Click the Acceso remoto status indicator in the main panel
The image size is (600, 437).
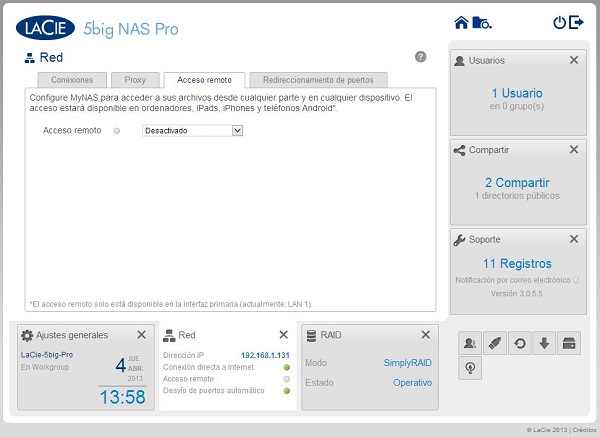[117, 131]
